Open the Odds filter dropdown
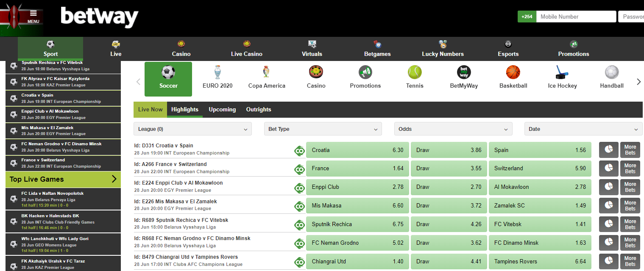 click(453, 129)
